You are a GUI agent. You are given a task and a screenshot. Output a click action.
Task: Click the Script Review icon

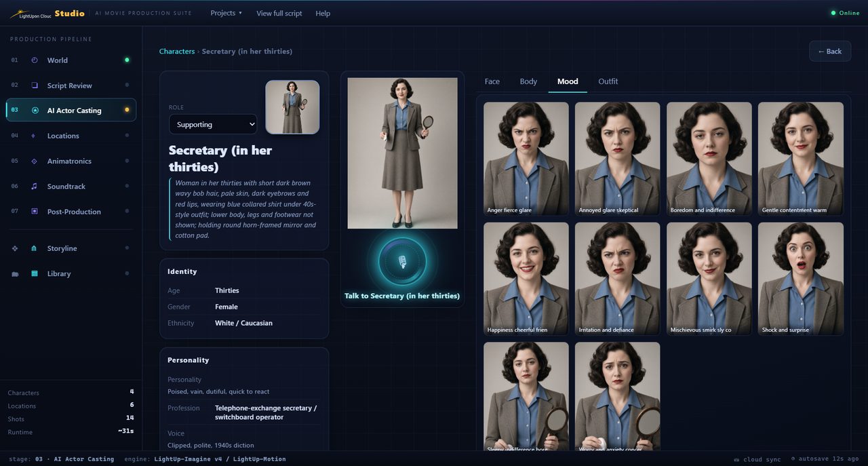click(35, 85)
